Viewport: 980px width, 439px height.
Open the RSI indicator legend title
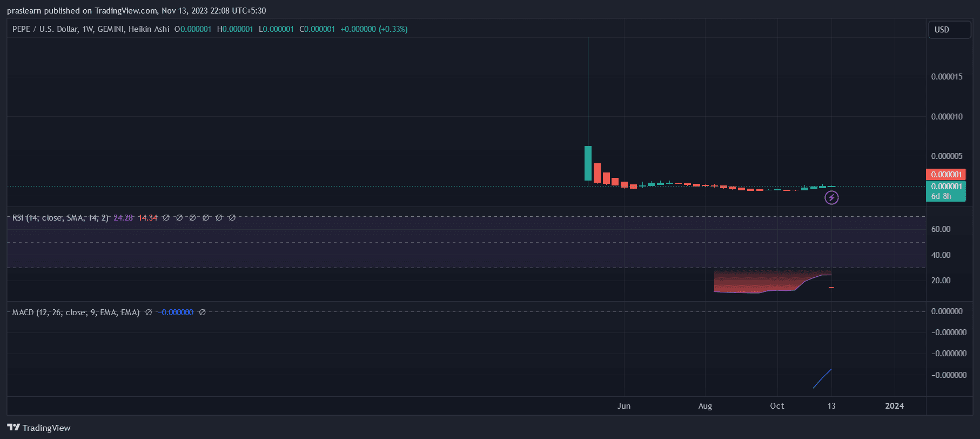pyautogui.click(x=60, y=218)
